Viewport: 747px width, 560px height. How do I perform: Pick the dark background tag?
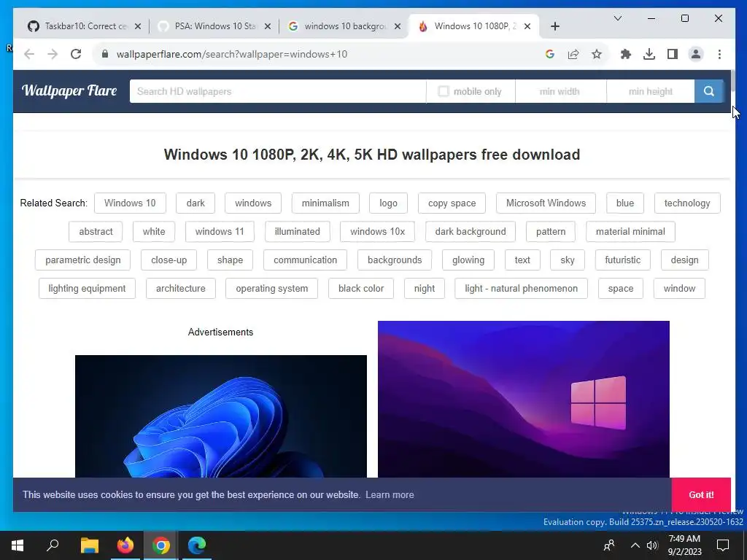pos(471,231)
